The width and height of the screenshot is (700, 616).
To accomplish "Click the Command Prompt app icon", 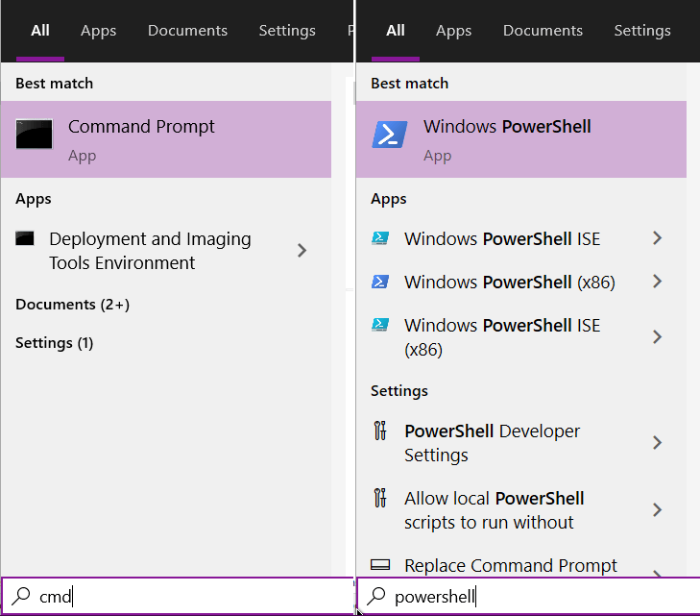I will click(35, 134).
